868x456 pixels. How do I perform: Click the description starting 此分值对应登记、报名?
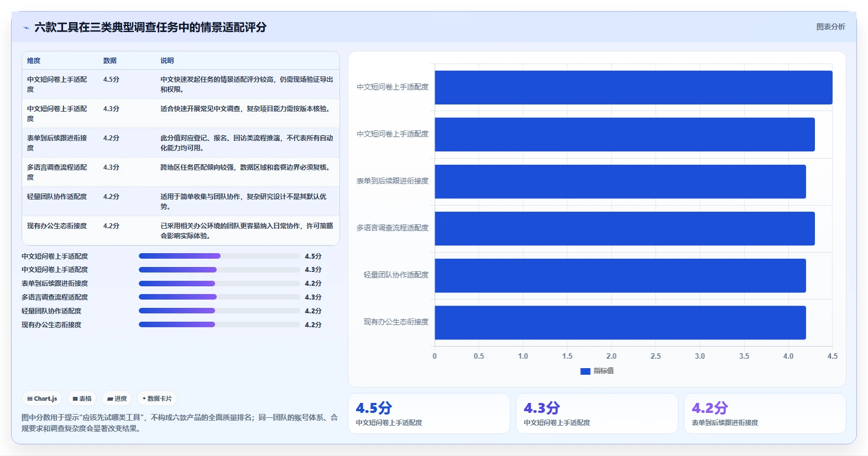click(x=247, y=143)
